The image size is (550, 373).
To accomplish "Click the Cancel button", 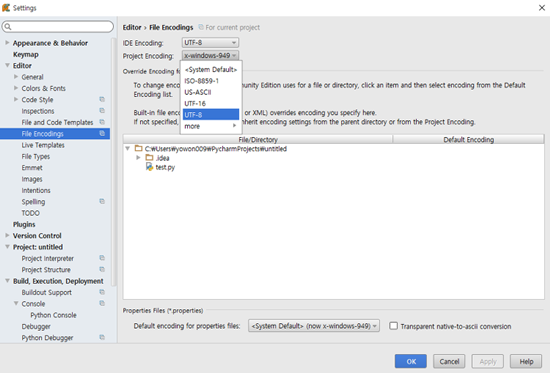I will (449, 361).
